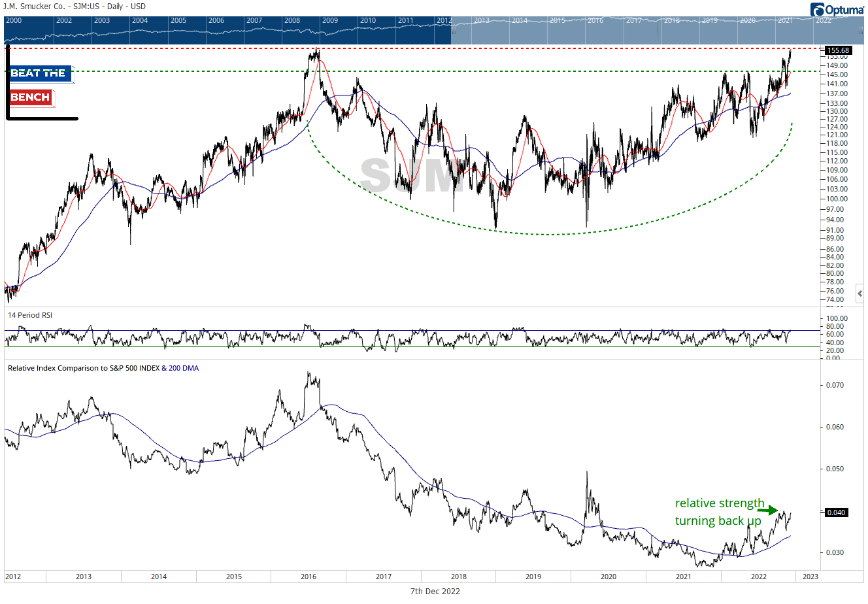Click the 0.070 relative index axis label

[x=835, y=385]
